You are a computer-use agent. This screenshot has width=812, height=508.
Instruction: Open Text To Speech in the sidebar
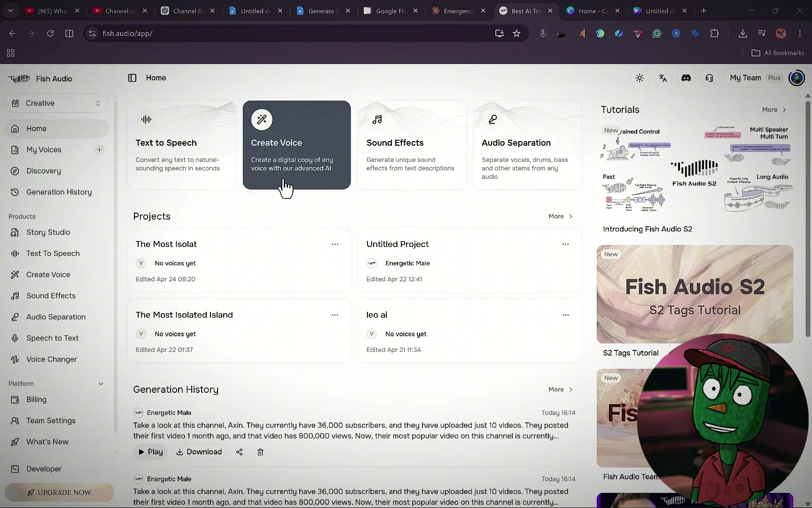pyautogui.click(x=56, y=254)
